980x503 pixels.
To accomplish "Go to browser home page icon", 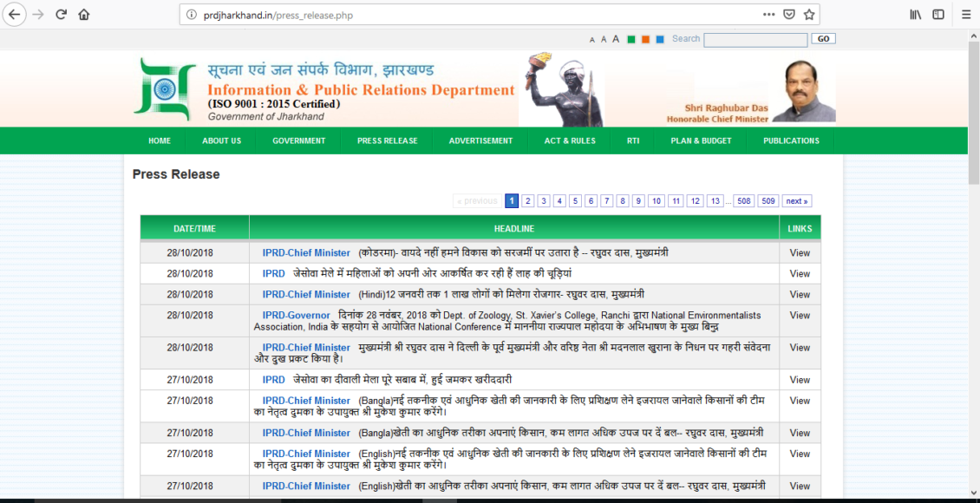I will [x=84, y=14].
